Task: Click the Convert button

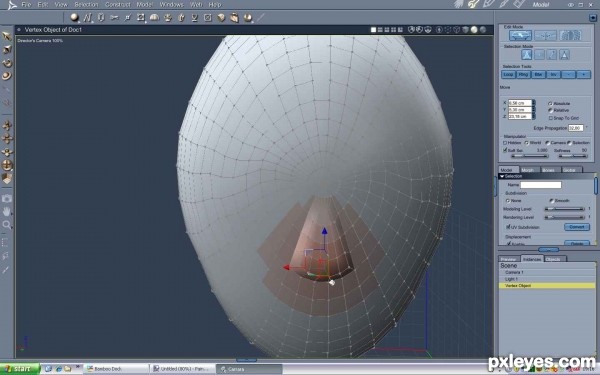Action: [577, 227]
